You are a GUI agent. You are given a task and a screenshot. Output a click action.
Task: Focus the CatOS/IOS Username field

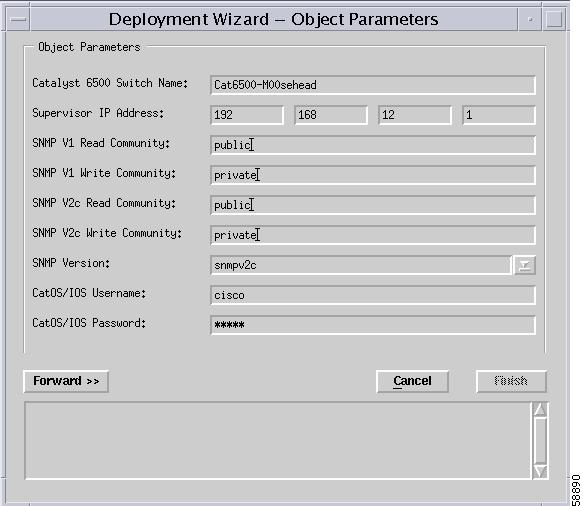pos(373,295)
